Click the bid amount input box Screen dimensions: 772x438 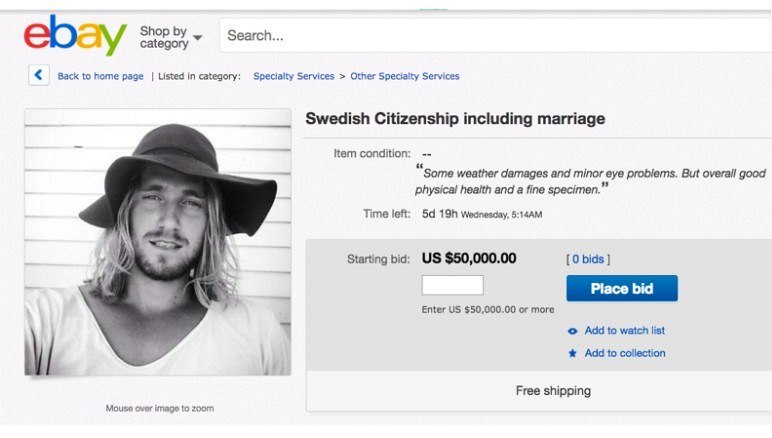click(x=452, y=285)
